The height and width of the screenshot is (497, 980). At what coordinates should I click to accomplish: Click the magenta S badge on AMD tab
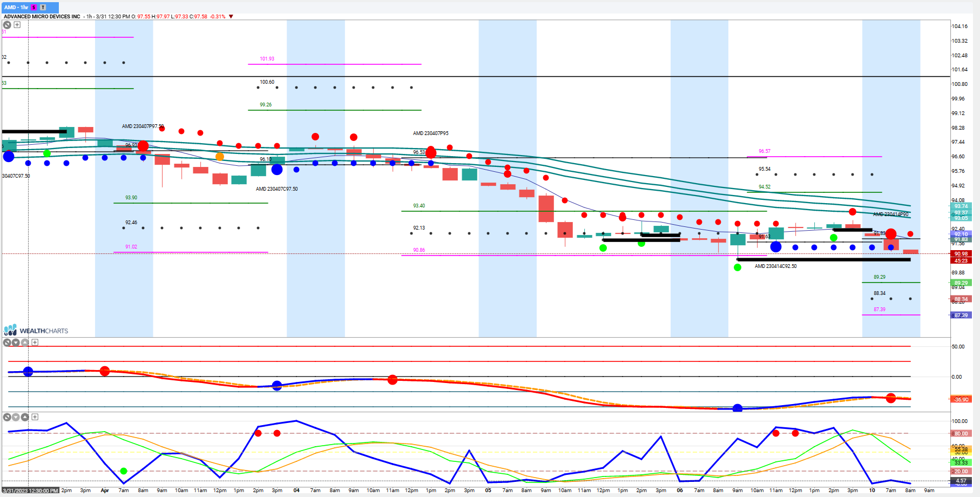[34, 8]
